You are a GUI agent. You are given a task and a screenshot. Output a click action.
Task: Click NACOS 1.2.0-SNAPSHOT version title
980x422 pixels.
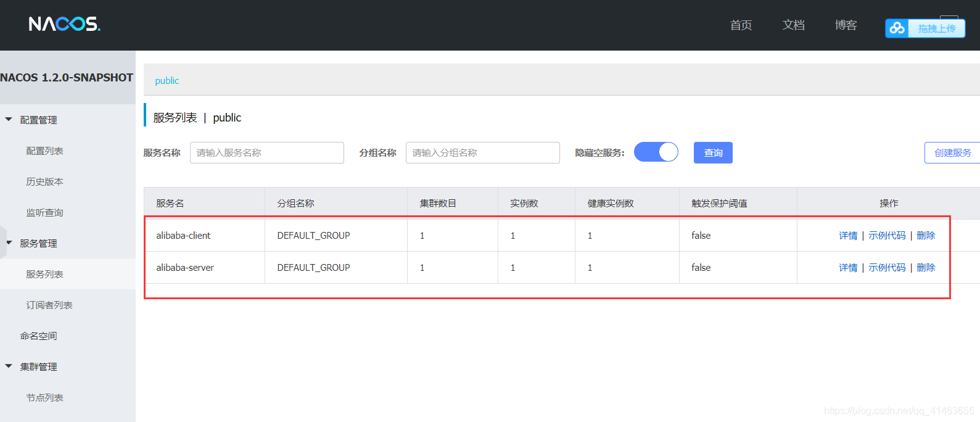point(67,77)
